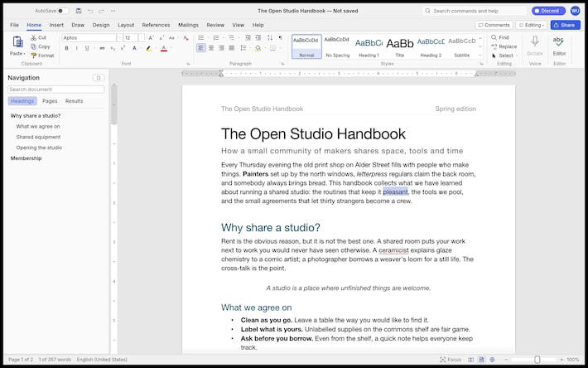
Task: Decrease the font size
Action: [161, 38]
